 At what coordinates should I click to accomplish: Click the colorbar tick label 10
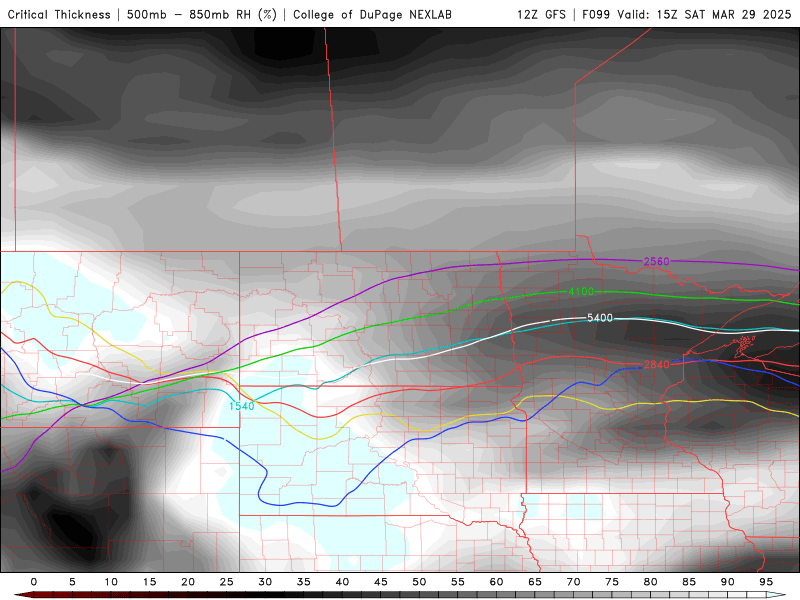click(111, 582)
